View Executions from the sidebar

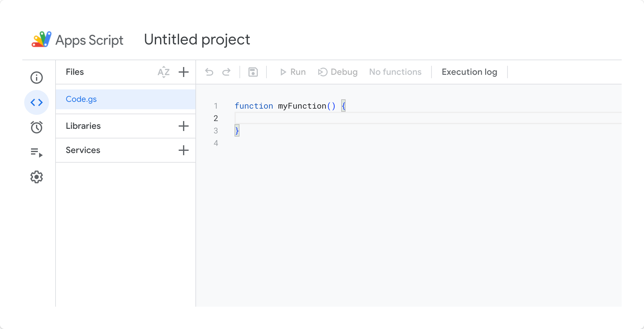(x=37, y=152)
